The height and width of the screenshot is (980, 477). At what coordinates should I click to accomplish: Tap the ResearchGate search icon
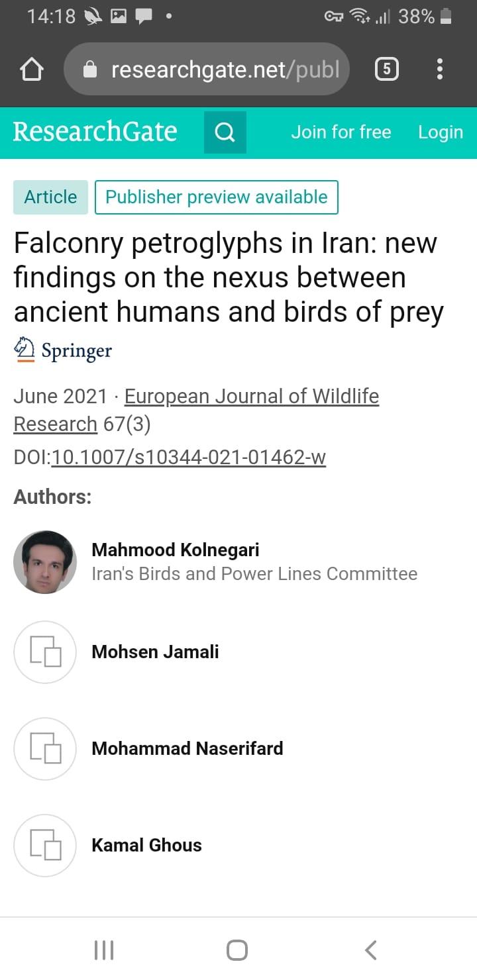click(225, 132)
